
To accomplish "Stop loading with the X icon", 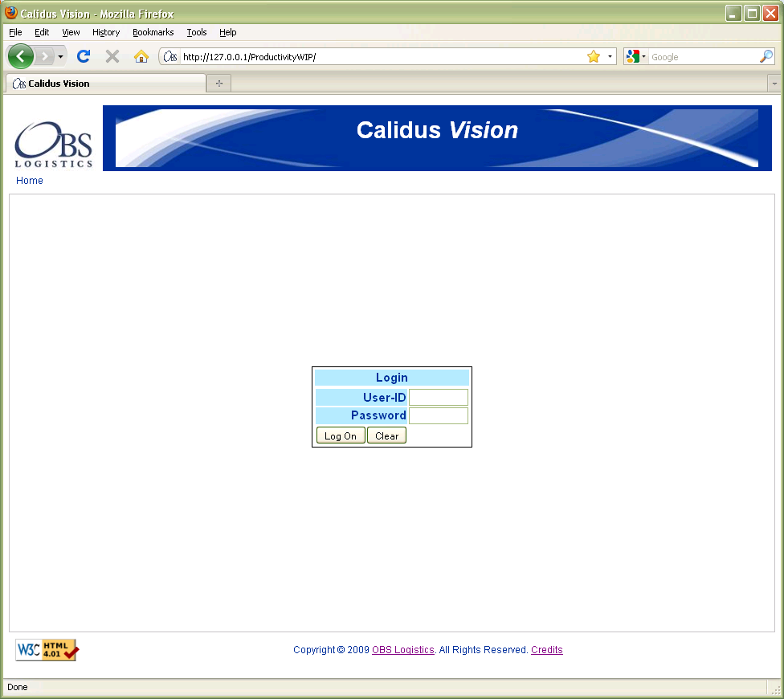I will (x=112, y=56).
